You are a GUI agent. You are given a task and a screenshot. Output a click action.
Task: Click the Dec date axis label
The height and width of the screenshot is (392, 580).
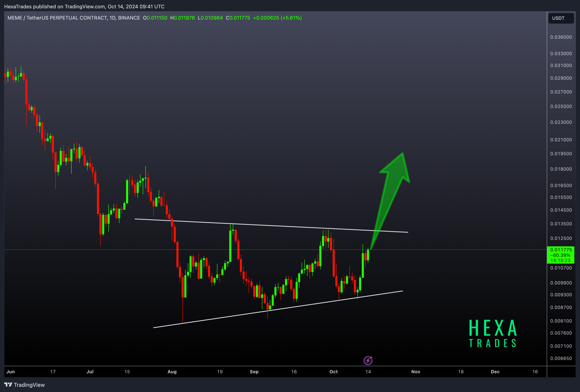point(495,372)
